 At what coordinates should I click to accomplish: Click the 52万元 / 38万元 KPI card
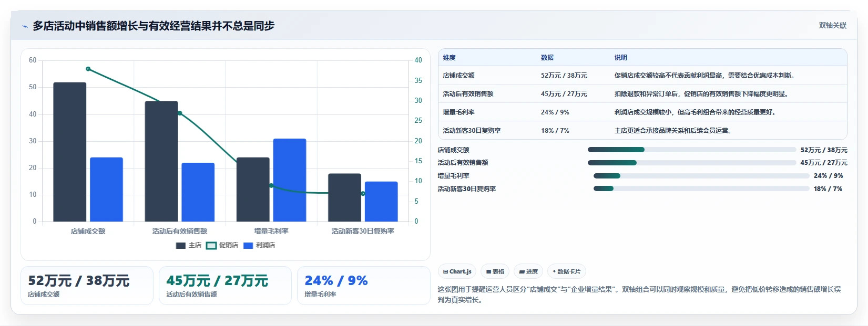[87, 286]
